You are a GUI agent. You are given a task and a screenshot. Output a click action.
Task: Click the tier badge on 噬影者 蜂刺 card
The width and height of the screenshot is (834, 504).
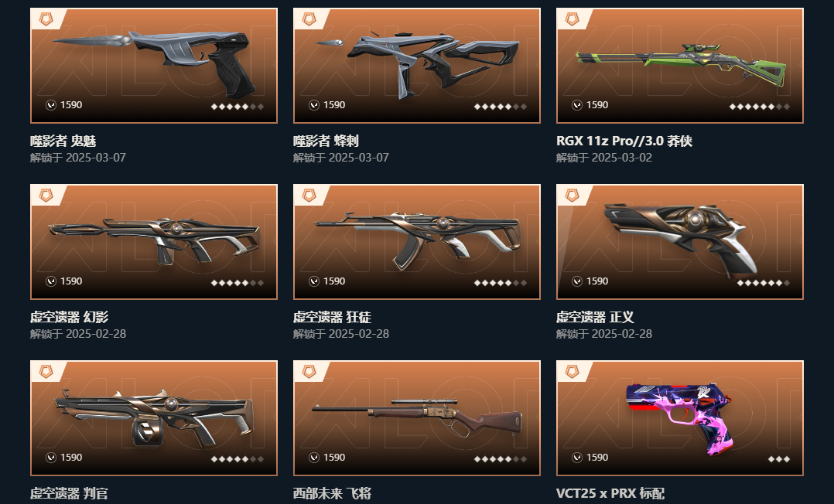(x=309, y=19)
